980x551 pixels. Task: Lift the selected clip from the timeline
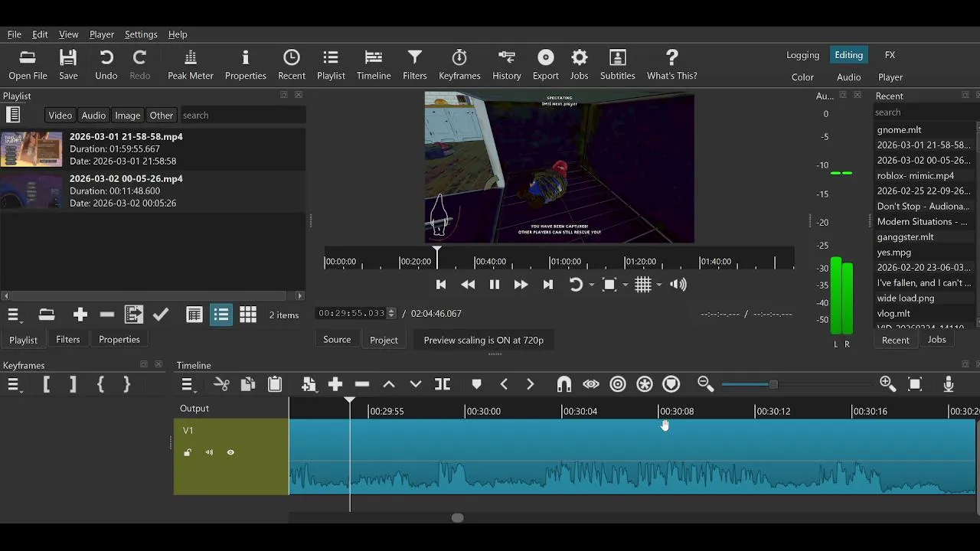(x=389, y=384)
